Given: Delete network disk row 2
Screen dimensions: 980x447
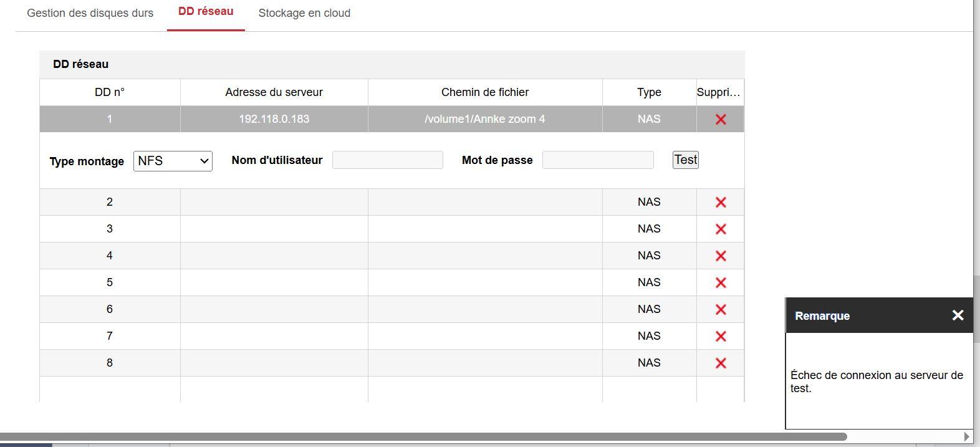Looking at the screenshot, I should tap(721, 202).
